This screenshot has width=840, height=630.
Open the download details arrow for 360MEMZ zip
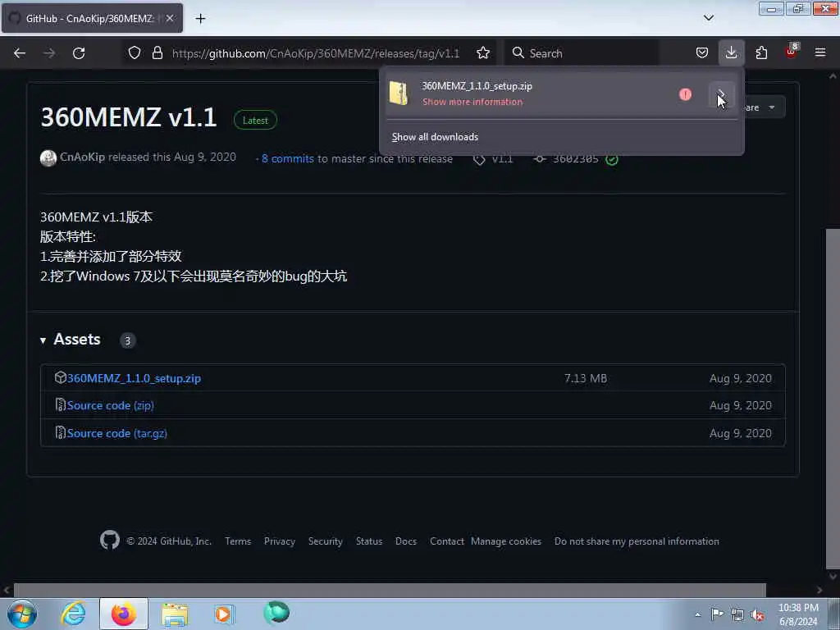point(722,94)
